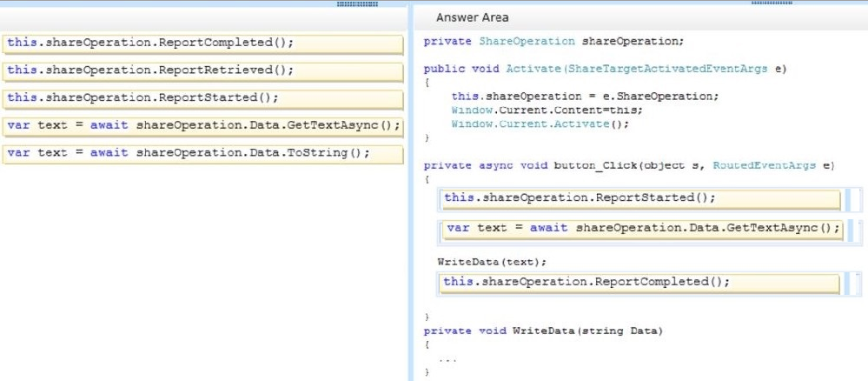Screen dimensions: 868x381
Task: Select the ReportCompleted() snippet in left list
Action: click(x=202, y=43)
